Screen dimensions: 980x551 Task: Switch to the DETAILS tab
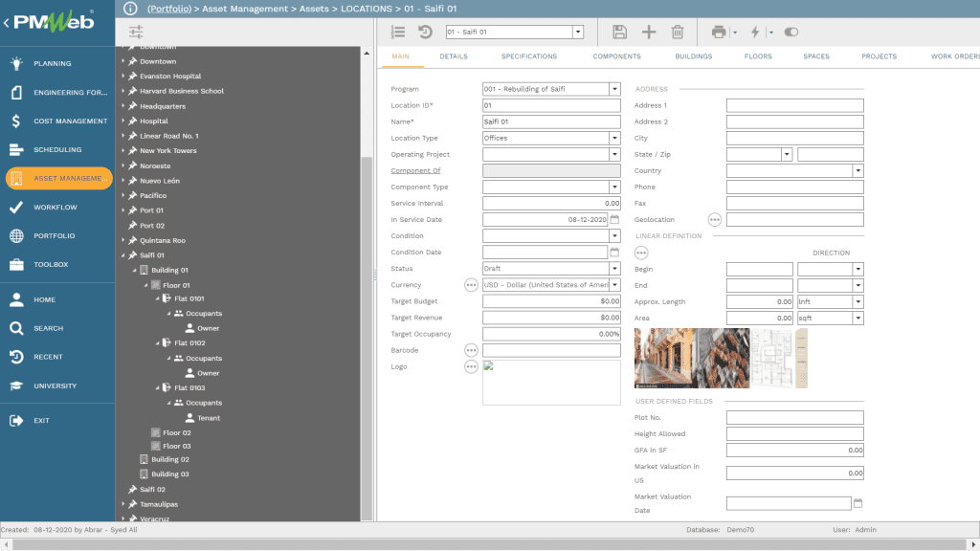pos(454,56)
